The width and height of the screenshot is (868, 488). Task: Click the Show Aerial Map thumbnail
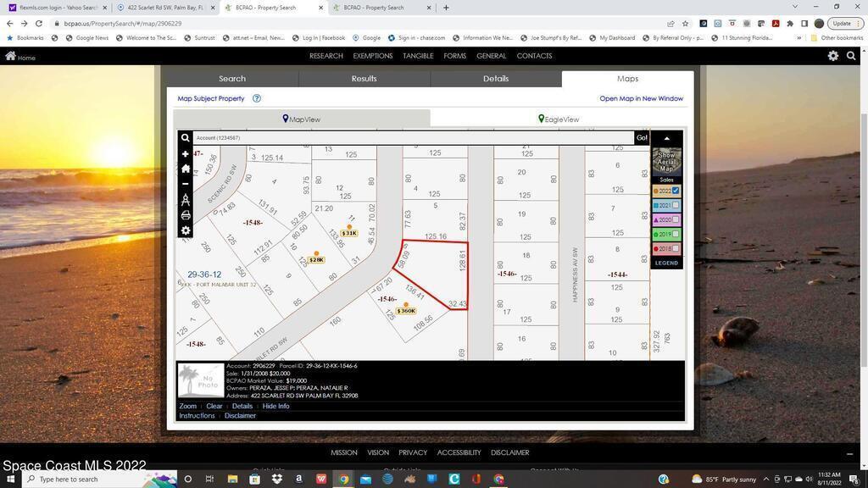pyautogui.click(x=666, y=161)
